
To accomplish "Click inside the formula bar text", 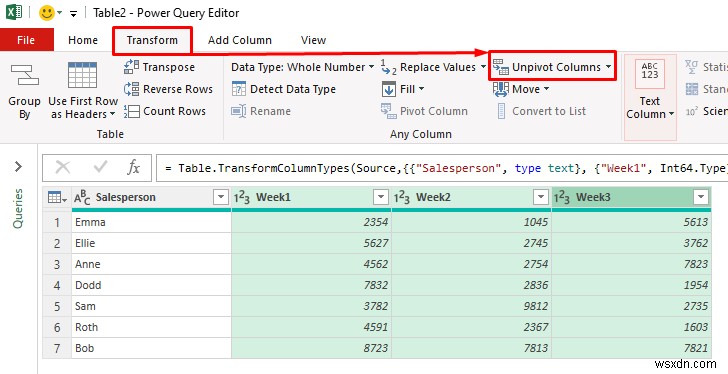I will (442, 168).
